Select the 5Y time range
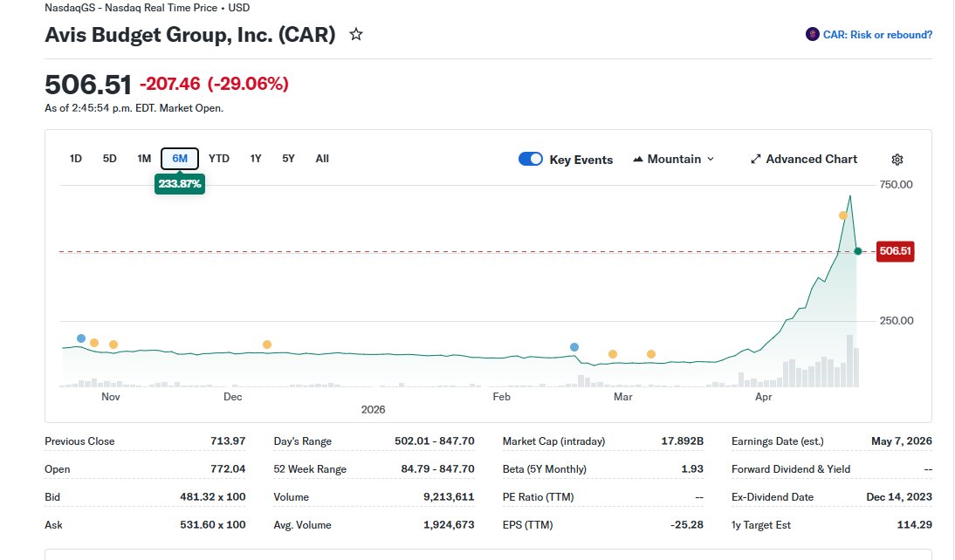The width and height of the screenshot is (955, 560). click(x=288, y=159)
